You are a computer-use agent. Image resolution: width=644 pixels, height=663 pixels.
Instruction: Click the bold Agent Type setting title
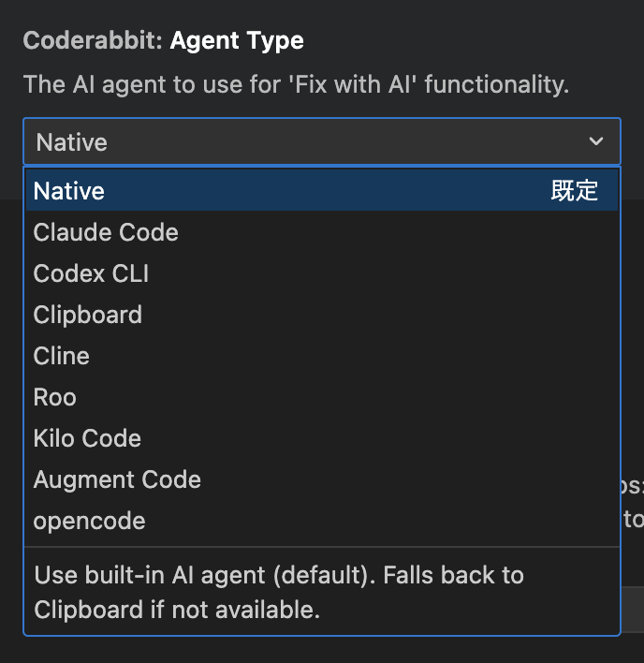(237, 41)
